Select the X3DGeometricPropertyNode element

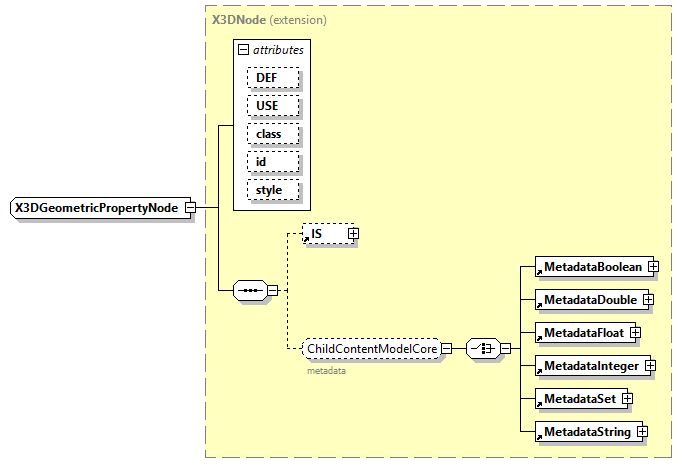(x=98, y=207)
